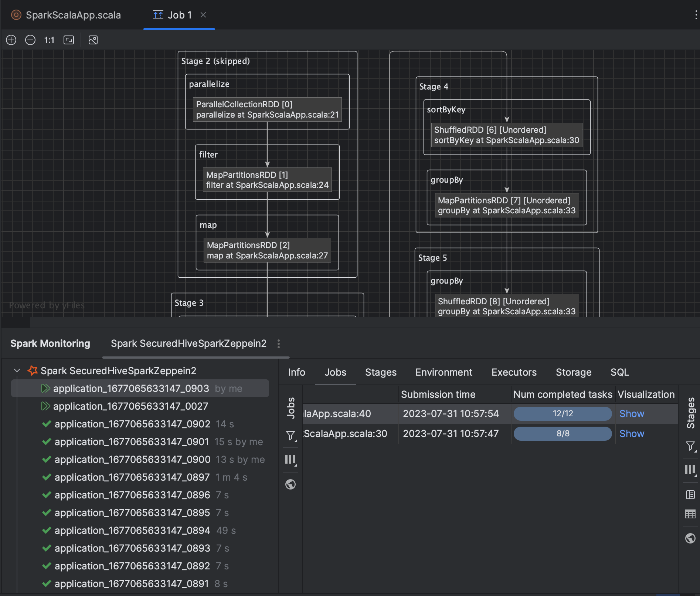Select the SparkScalaApp.scala editor tab
This screenshot has width=700, height=596.
[x=73, y=15]
